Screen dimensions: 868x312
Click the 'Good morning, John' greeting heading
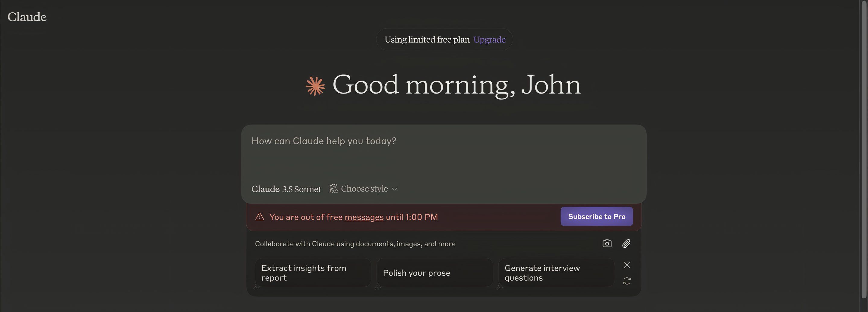tap(456, 85)
